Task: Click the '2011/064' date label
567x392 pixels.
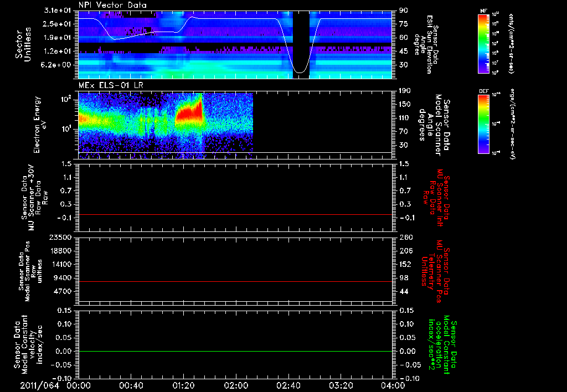Action: pos(39,385)
